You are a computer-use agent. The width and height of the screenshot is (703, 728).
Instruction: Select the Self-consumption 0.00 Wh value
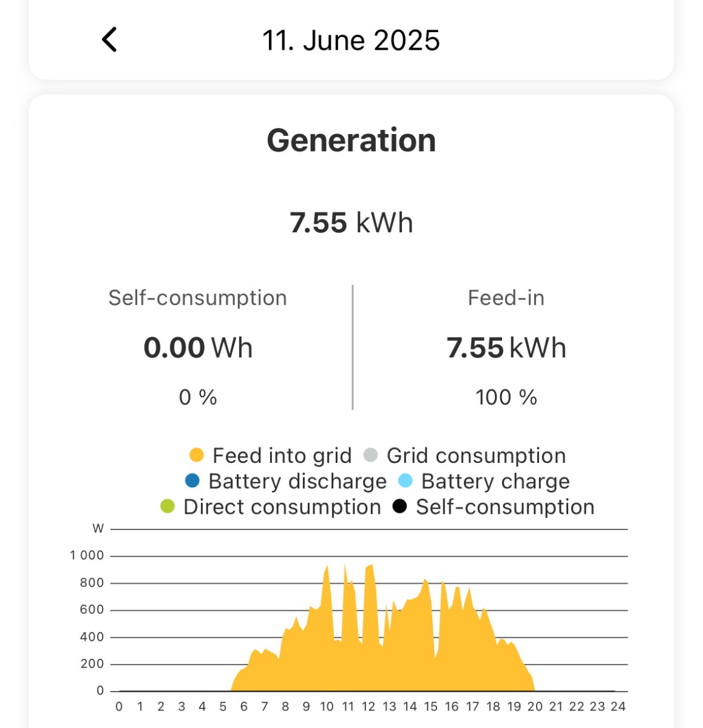click(198, 348)
